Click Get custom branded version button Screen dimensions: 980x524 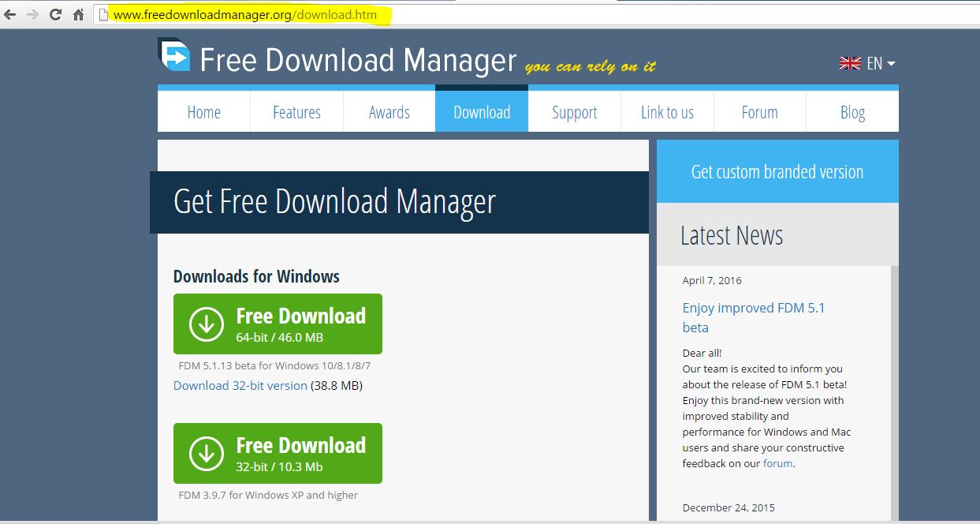click(x=777, y=171)
